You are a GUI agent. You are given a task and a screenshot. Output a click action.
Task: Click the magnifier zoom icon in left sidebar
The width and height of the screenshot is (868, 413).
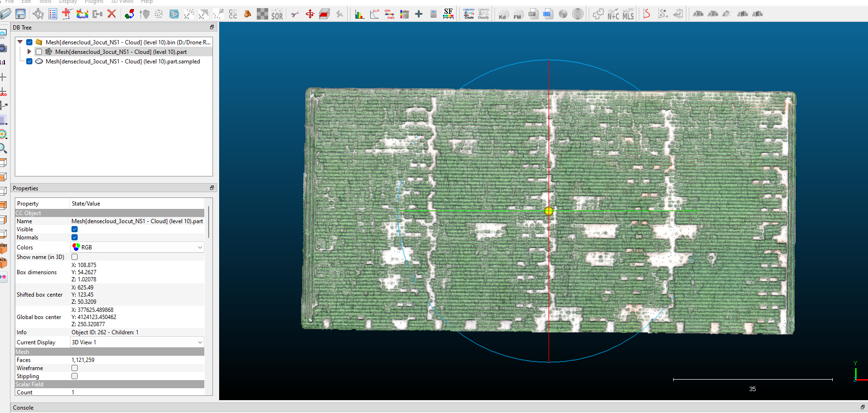tap(3, 148)
